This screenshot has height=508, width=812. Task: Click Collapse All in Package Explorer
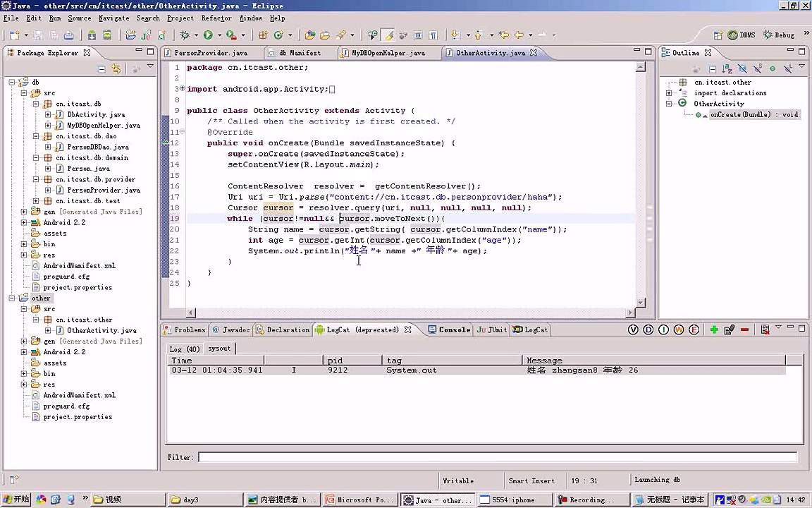tap(101, 69)
